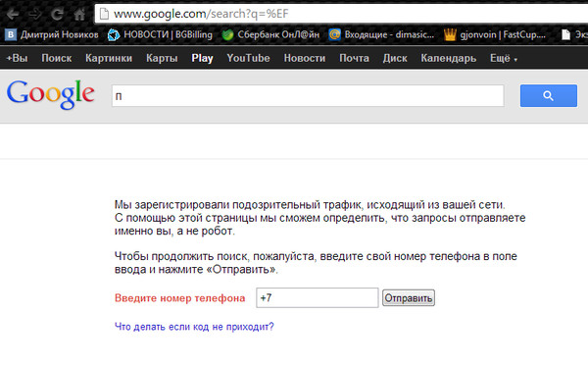Open Календарь in the Google bar
Image resolution: width=588 pixels, height=367 pixels.
coord(449,58)
